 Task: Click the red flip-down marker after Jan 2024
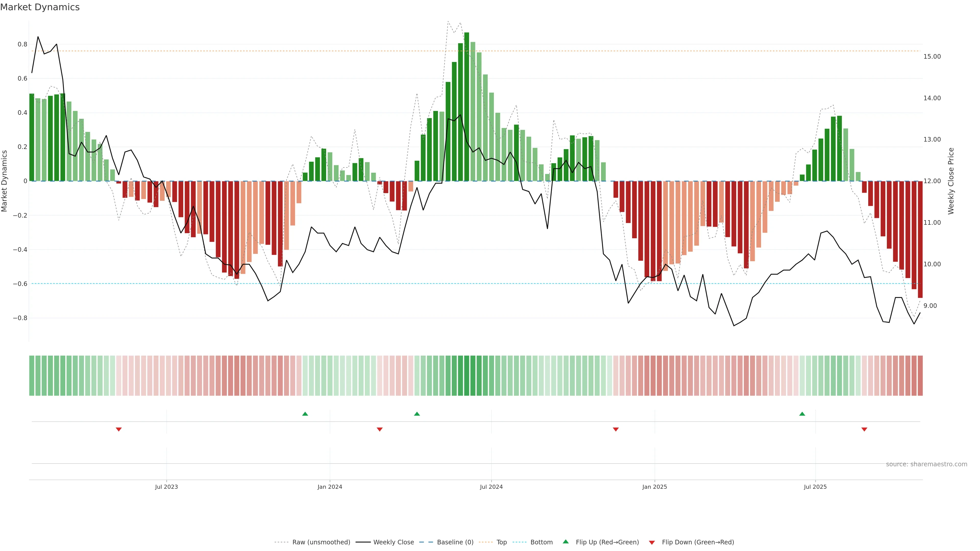[379, 429]
